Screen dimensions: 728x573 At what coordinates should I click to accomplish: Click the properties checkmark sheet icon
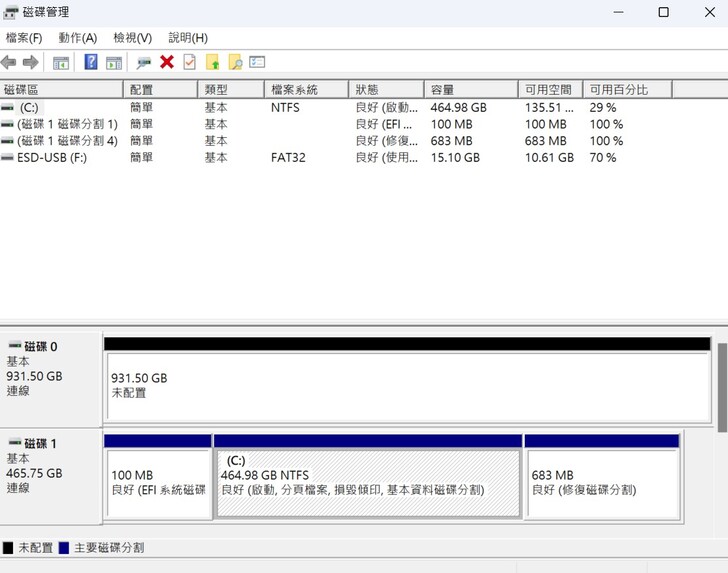click(x=189, y=62)
